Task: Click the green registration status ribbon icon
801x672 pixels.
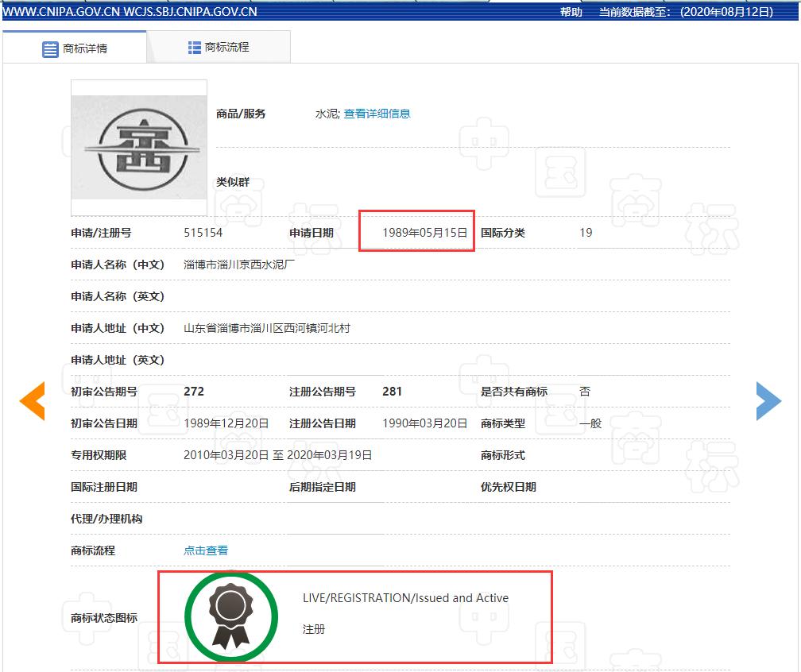Action: 231,616
